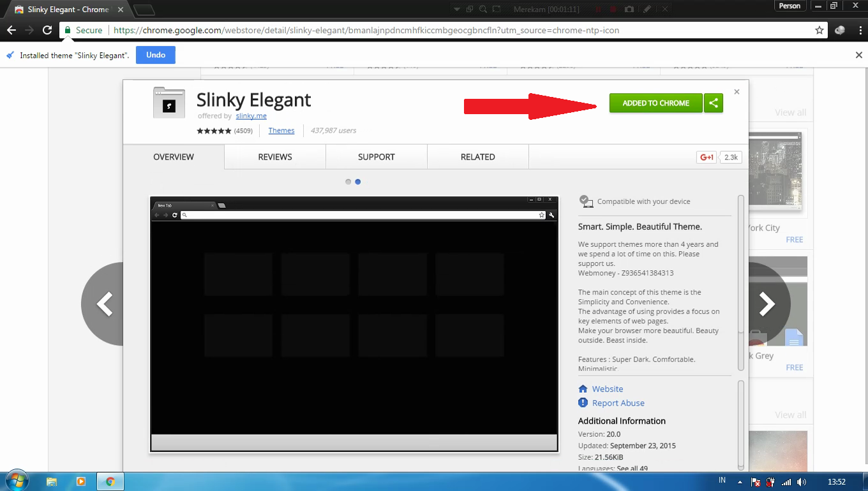Open the Related tab

click(x=477, y=157)
